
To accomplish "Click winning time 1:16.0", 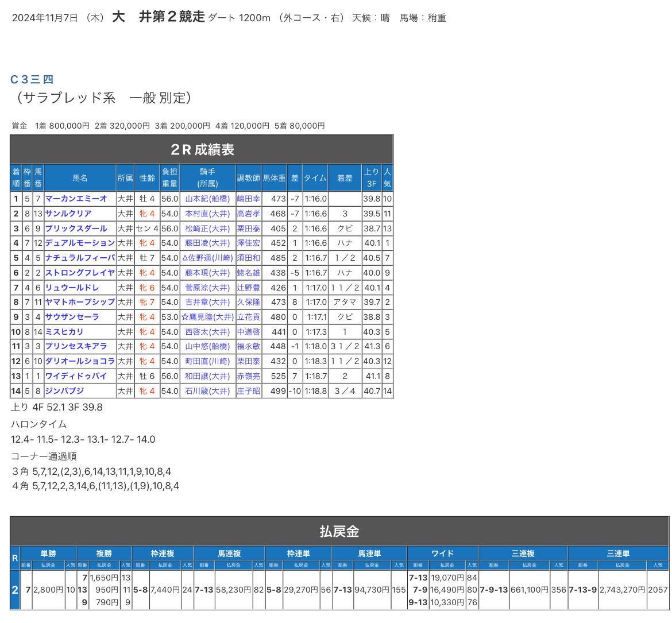I will [315, 199].
